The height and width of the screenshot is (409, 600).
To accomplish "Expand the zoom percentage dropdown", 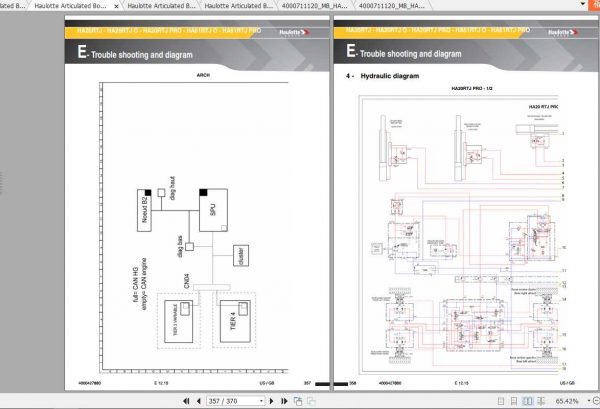I will coord(589,401).
